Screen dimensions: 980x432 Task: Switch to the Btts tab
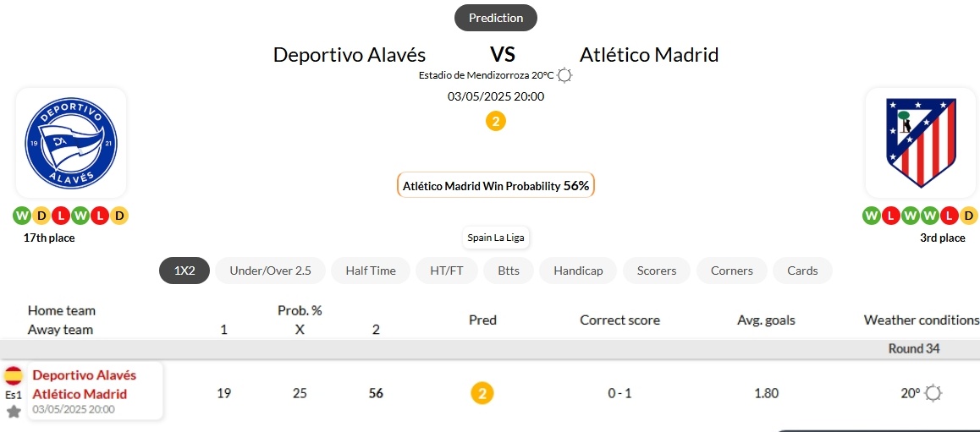pos(509,271)
